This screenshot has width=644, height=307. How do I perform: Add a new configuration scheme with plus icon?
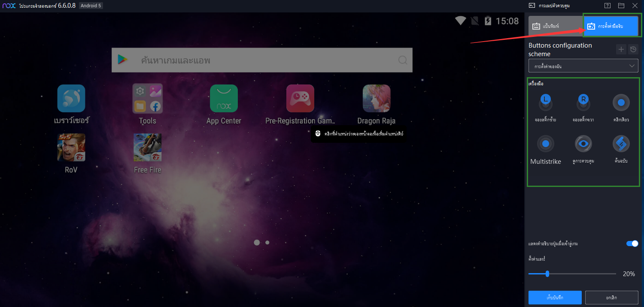[x=621, y=49]
